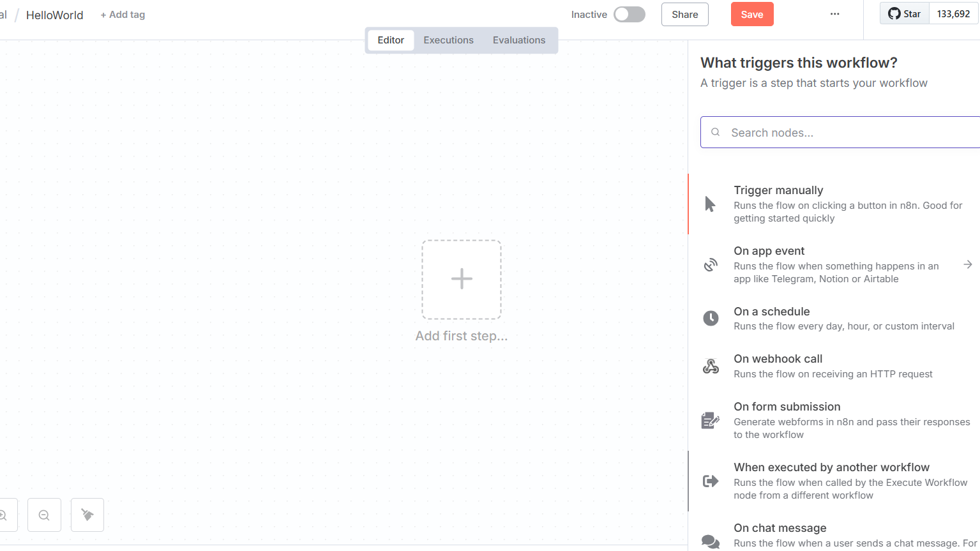Image resolution: width=980 pixels, height=551 pixels.
Task: Choose the On webhook call icon
Action: point(711,366)
